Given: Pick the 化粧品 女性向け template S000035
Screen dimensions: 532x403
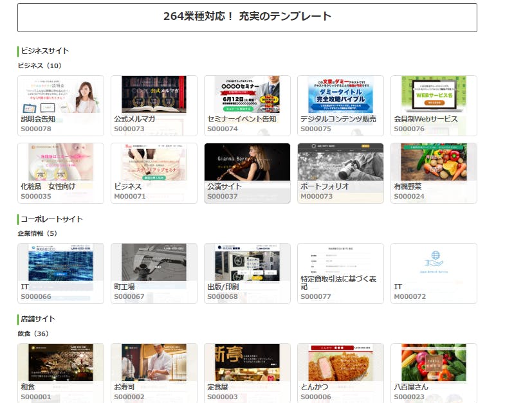Looking at the screenshot, I should (60, 173).
